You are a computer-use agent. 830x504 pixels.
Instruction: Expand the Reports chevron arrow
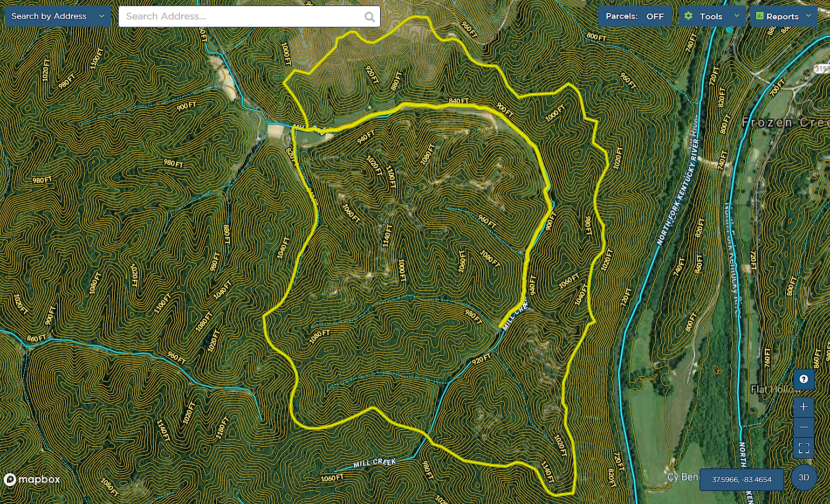808,16
